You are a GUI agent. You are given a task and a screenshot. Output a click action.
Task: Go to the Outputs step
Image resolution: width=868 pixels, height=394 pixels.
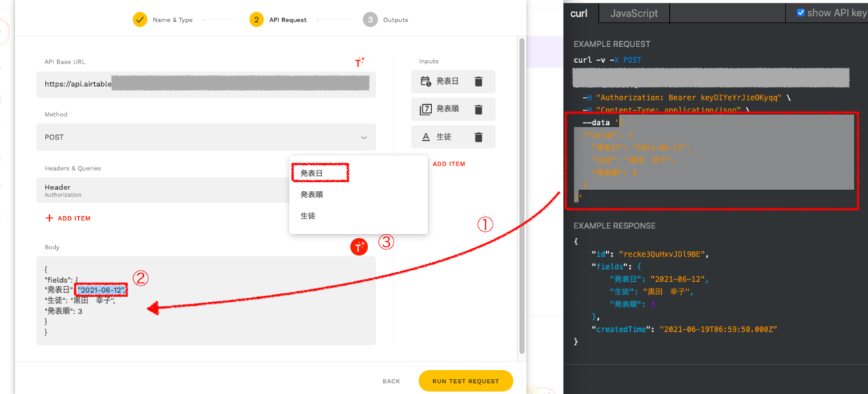click(x=386, y=20)
